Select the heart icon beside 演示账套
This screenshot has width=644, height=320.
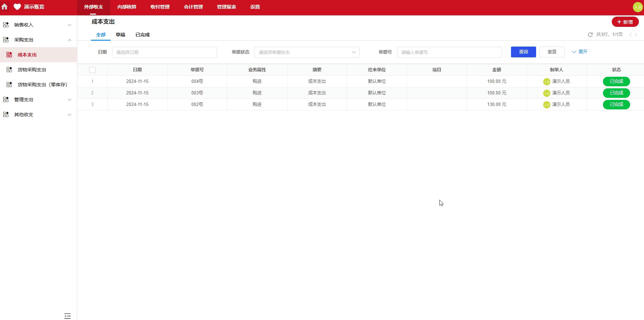[x=17, y=6]
